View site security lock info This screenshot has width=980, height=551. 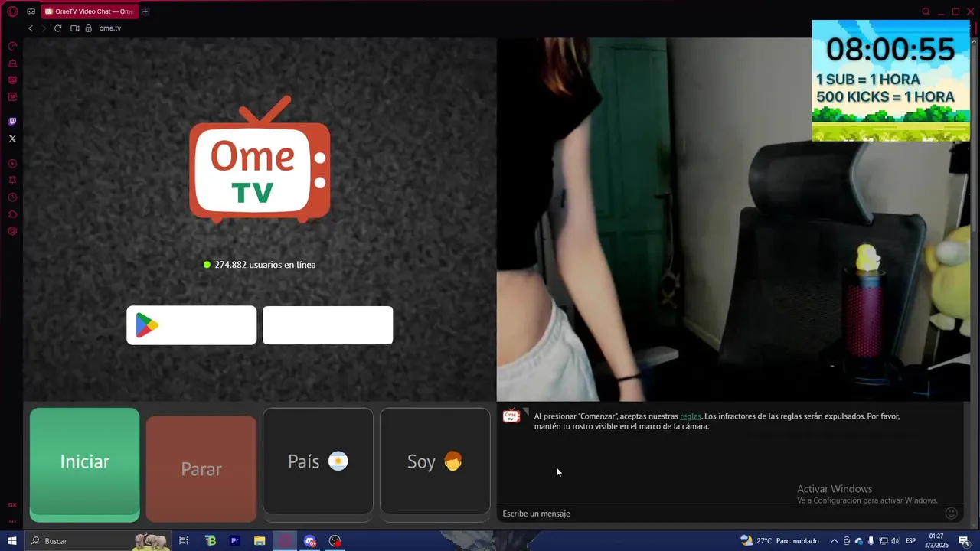pyautogui.click(x=88, y=28)
